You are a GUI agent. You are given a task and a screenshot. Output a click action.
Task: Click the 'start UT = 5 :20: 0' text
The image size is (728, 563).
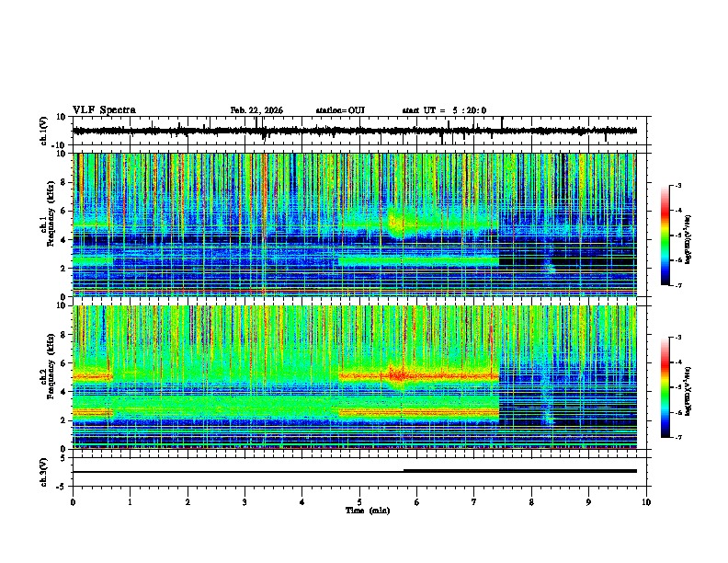pyautogui.click(x=444, y=110)
